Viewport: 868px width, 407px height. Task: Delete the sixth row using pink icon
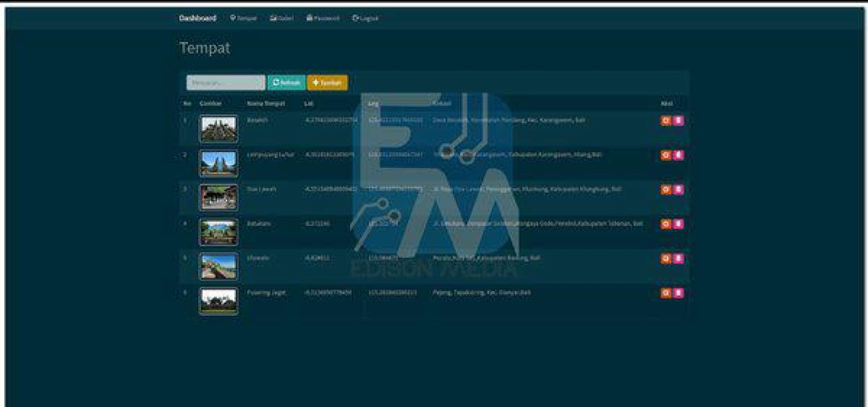coord(678,293)
